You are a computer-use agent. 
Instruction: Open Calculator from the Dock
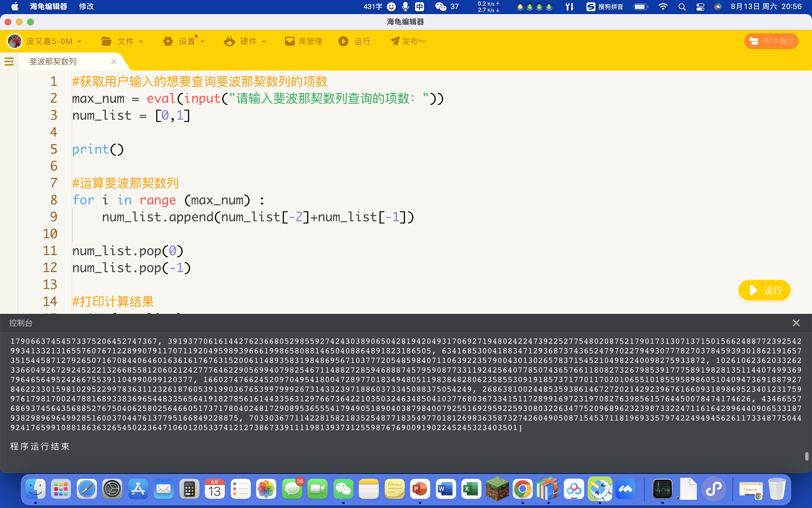(189, 489)
